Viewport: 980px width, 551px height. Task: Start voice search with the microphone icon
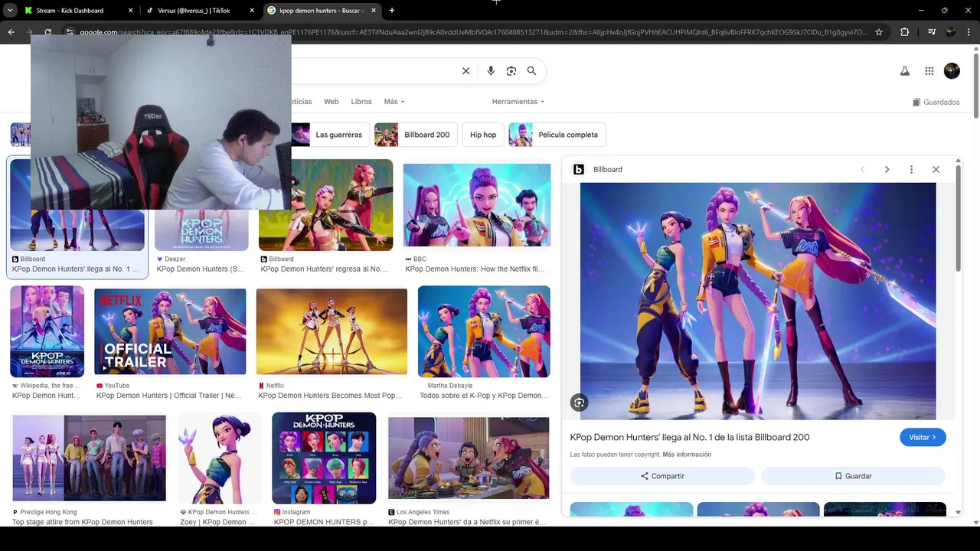pyautogui.click(x=491, y=71)
